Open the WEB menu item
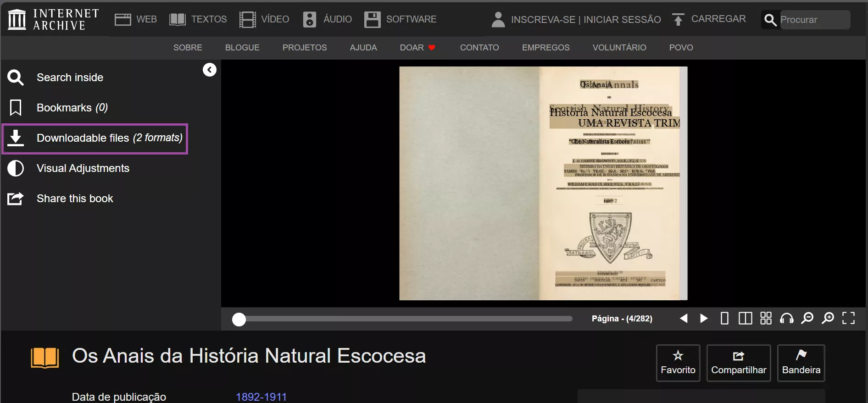The image size is (868, 403). coord(146,19)
